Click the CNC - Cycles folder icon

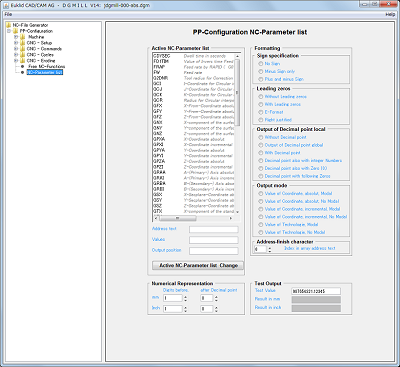[23, 55]
